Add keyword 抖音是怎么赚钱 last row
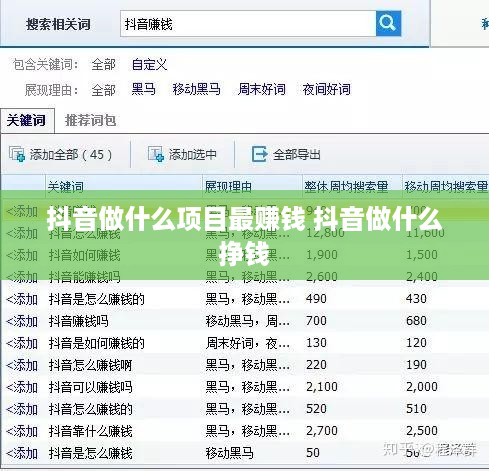 coord(22,453)
